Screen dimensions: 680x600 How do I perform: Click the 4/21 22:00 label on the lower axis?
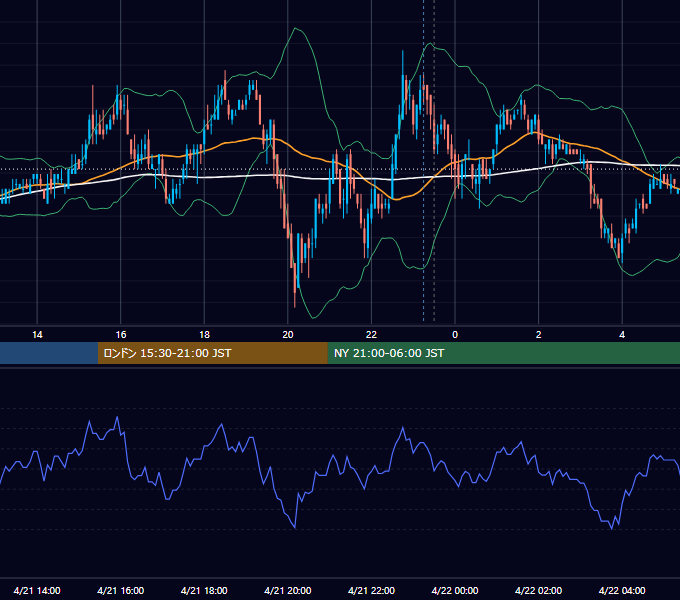[371, 590]
